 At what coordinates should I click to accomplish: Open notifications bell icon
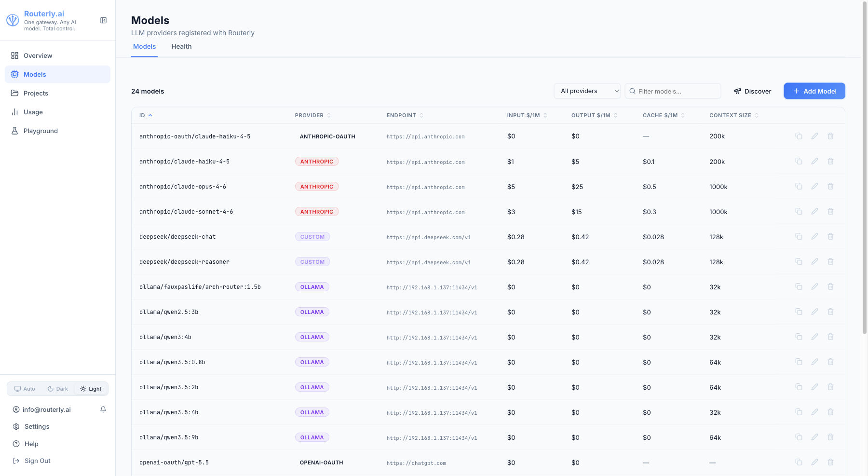[103, 409]
